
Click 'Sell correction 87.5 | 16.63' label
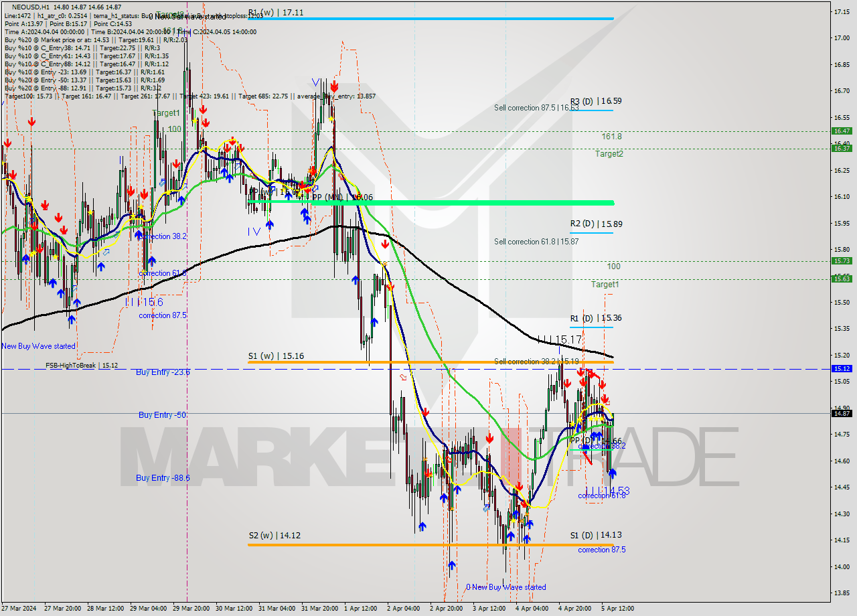pyautogui.click(x=536, y=108)
